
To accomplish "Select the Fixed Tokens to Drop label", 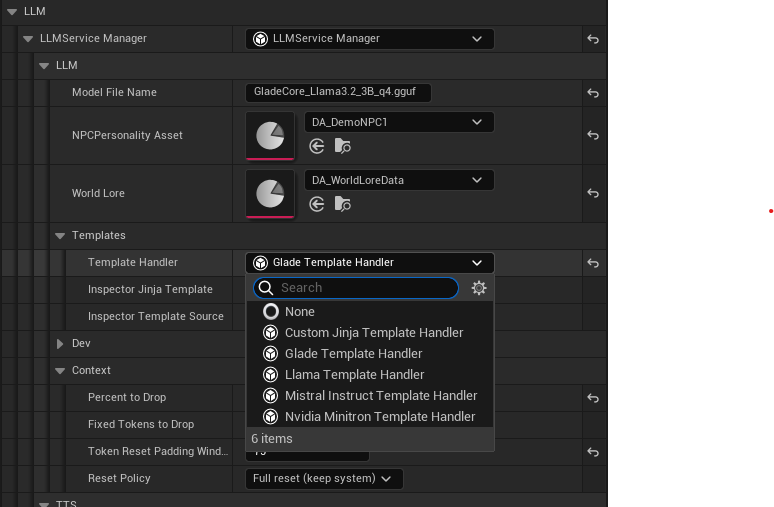I will [x=141, y=424].
